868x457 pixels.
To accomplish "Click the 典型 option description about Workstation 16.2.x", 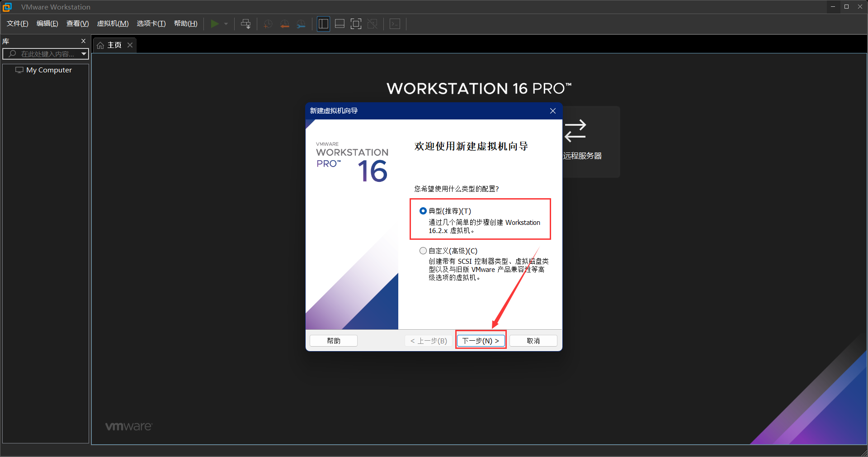I will (x=484, y=226).
